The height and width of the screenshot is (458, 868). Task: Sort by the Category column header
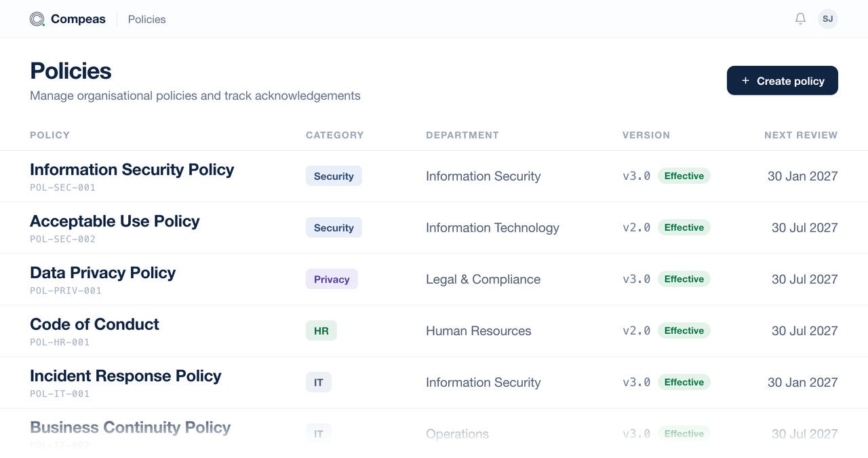pyautogui.click(x=335, y=135)
